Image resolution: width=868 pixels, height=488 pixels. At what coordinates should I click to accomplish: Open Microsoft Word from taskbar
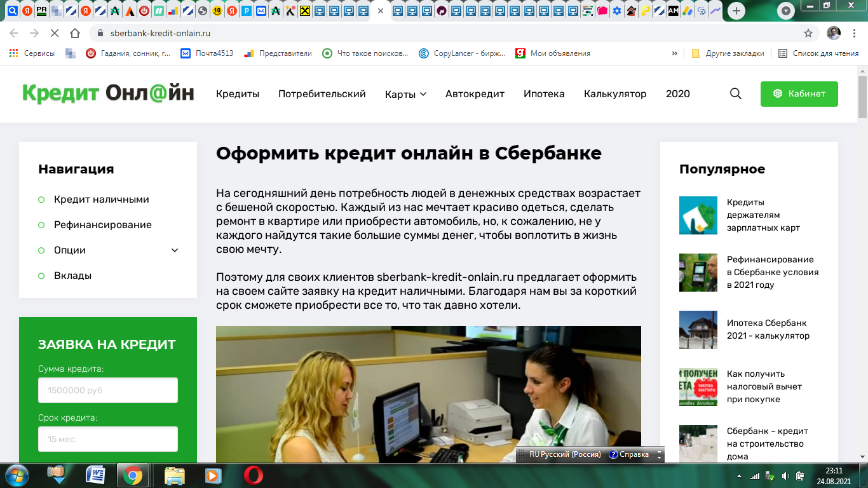[95, 475]
